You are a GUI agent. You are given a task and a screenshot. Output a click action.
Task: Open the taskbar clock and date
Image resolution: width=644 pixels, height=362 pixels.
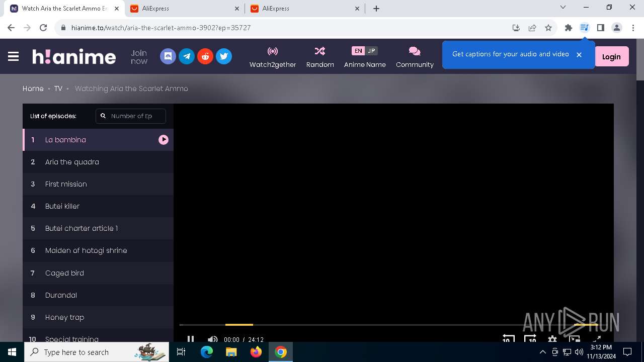pos(601,352)
